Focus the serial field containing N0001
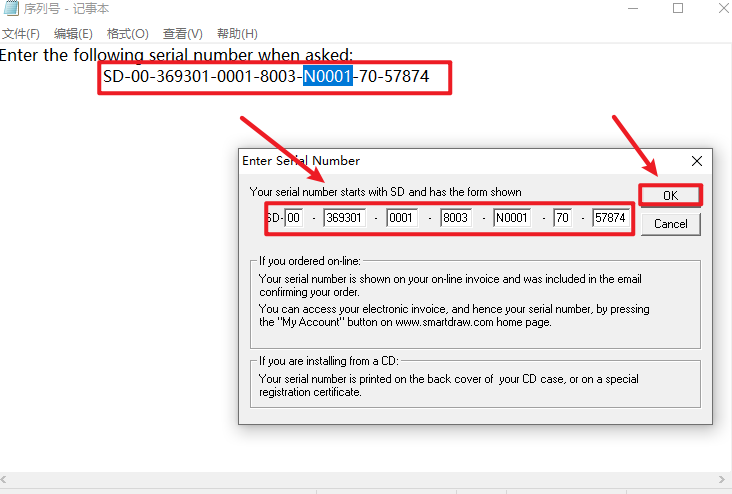732x494 pixels. (x=511, y=218)
